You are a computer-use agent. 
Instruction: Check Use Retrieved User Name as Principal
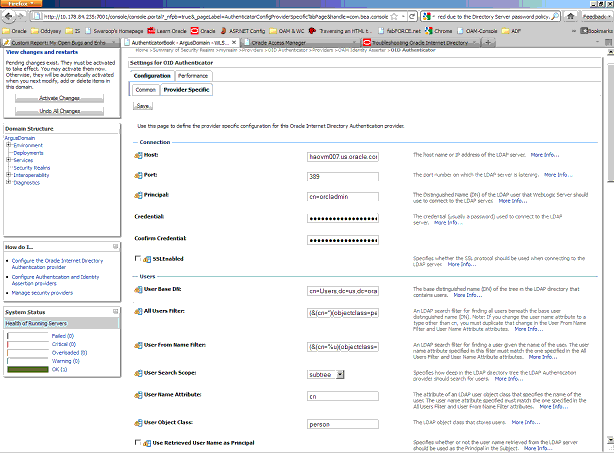(138, 442)
